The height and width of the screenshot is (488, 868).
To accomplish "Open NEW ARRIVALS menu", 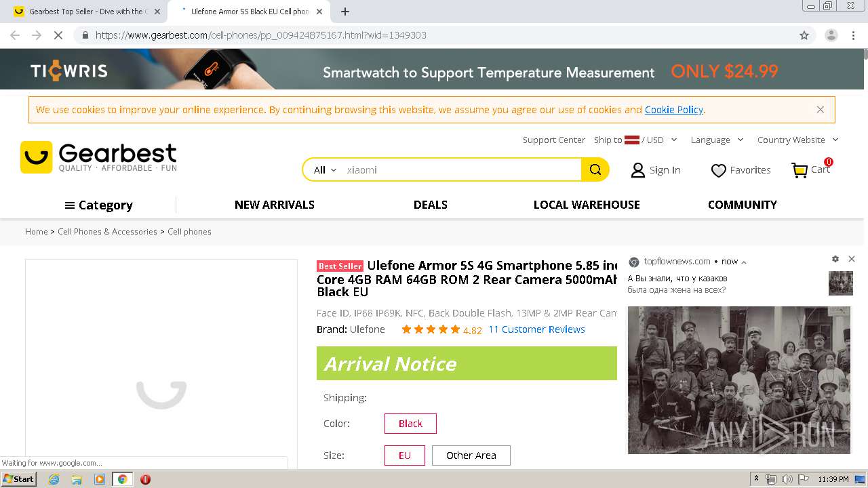I will tap(275, 205).
